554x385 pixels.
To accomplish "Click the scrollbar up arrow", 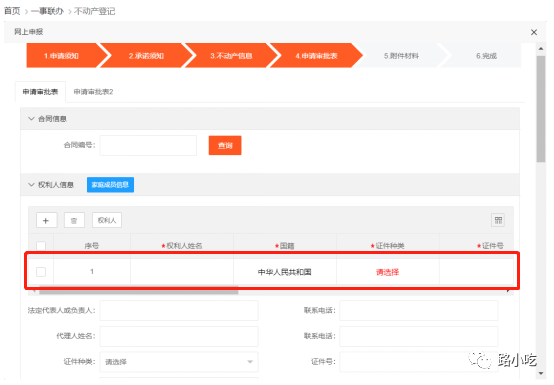I will pos(541,48).
